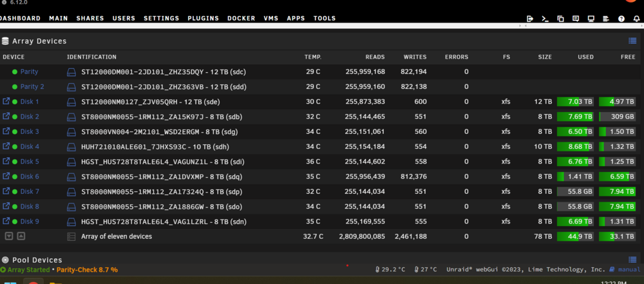Click drive icon of Parity 2 ZHZ363VB
Image resolution: width=644 pixels, height=284 pixels.
pos(71,87)
